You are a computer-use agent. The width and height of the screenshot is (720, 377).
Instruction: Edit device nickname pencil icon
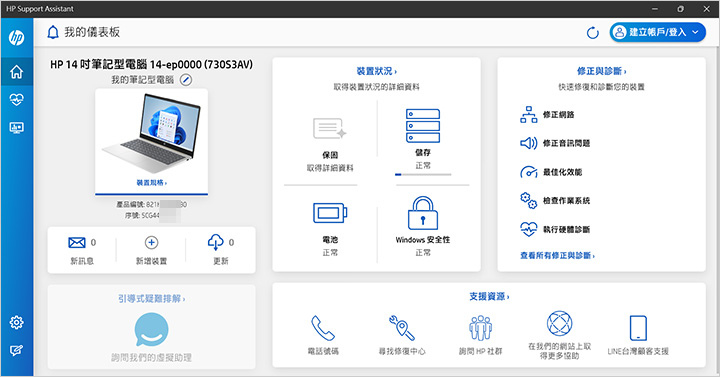click(186, 80)
